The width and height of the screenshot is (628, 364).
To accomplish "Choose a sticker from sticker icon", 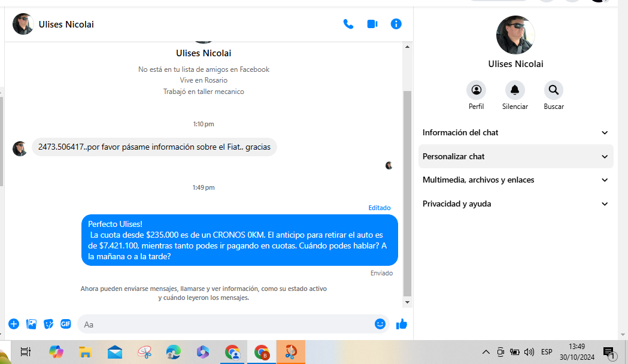I will [49, 324].
